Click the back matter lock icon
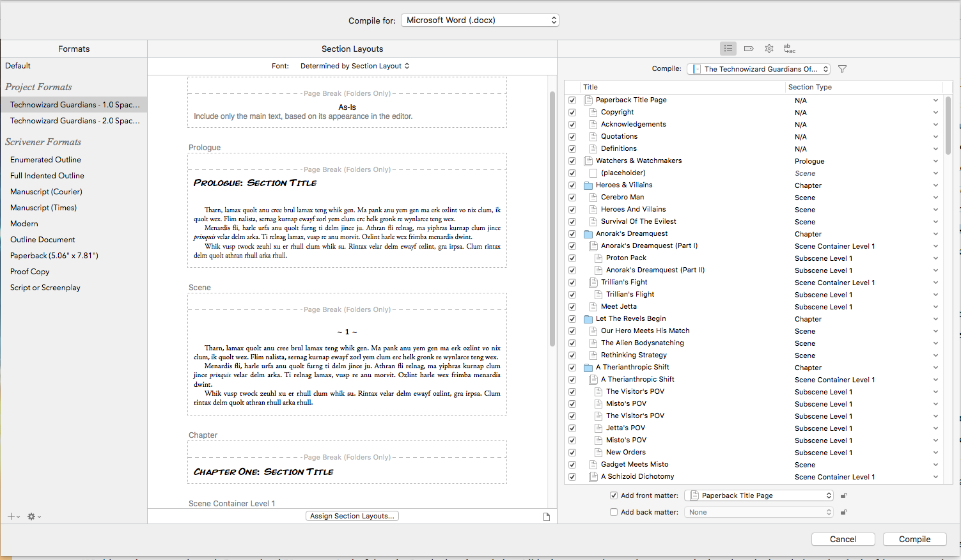The height and width of the screenshot is (560, 961). (844, 512)
